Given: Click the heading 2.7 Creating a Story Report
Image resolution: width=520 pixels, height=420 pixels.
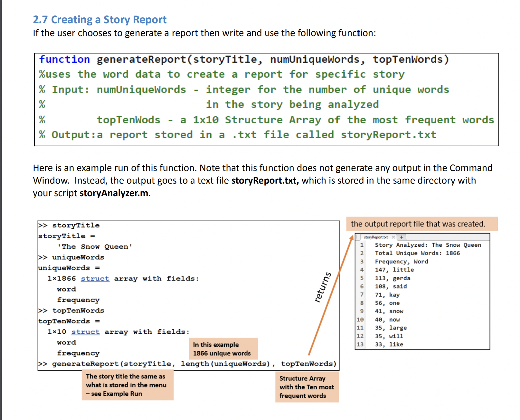Looking at the screenshot, I should (99, 19).
